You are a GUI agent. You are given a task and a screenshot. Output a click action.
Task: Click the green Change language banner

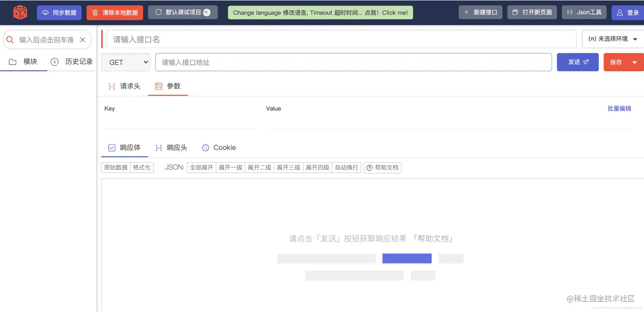pos(320,12)
